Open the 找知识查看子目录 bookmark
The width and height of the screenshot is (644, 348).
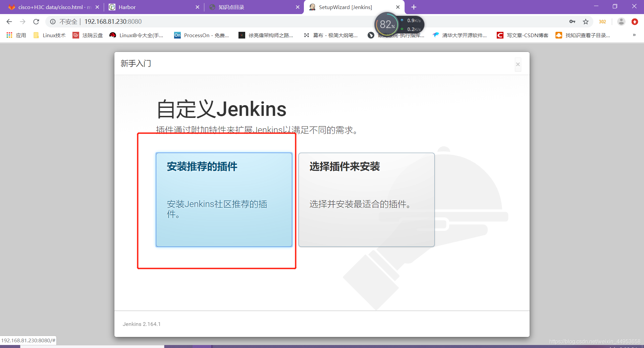583,35
